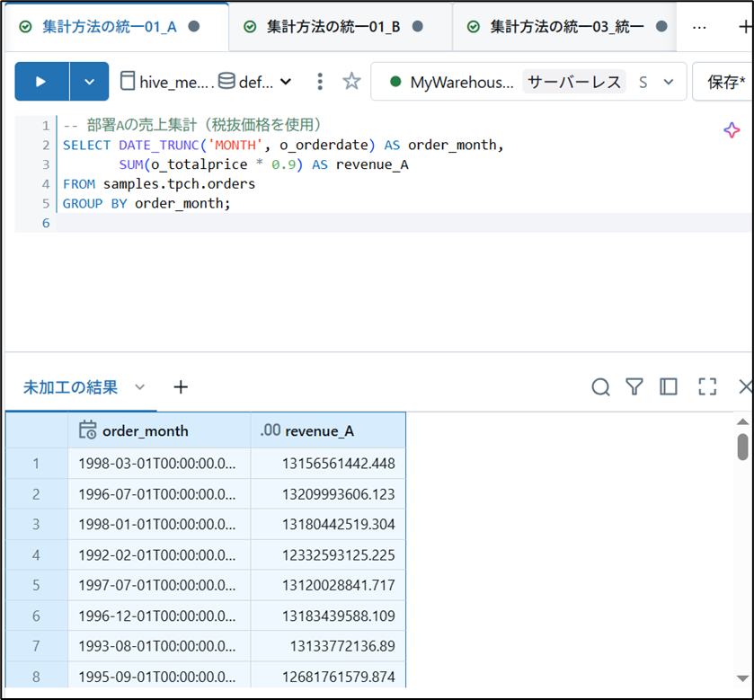Add a new visualization with plus

[181, 387]
